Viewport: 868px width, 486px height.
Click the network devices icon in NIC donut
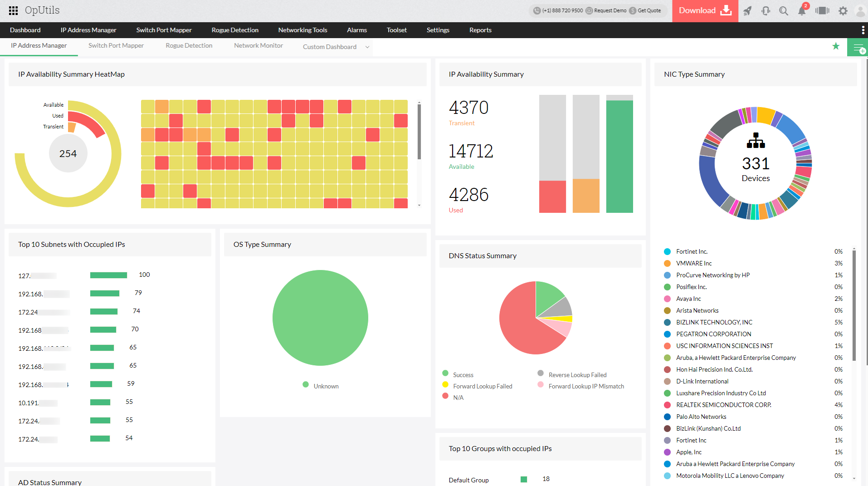pyautogui.click(x=756, y=141)
